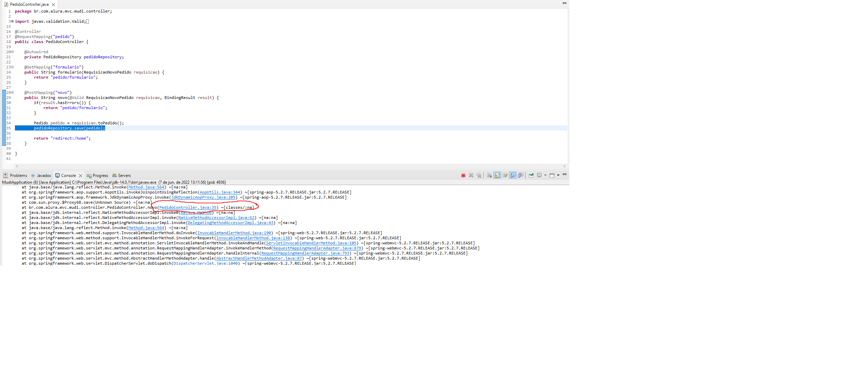Open the RequestMappingHandlerAdapter.java:793 link

coord(305,253)
